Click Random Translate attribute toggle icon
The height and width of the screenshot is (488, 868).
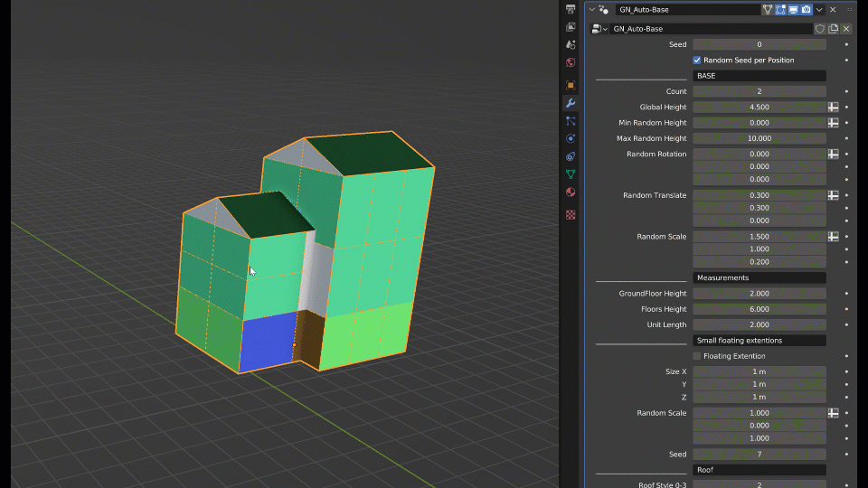click(833, 195)
